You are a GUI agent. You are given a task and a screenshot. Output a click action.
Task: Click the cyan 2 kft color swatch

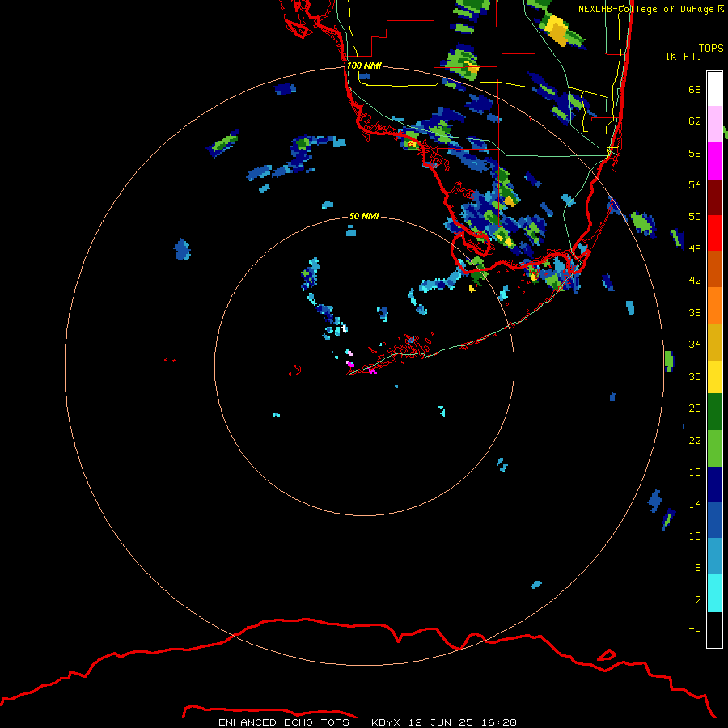click(x=714, y=593)
